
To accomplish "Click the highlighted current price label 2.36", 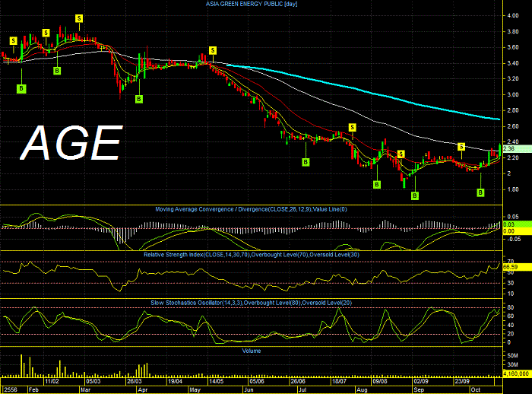I will point(517,149).
